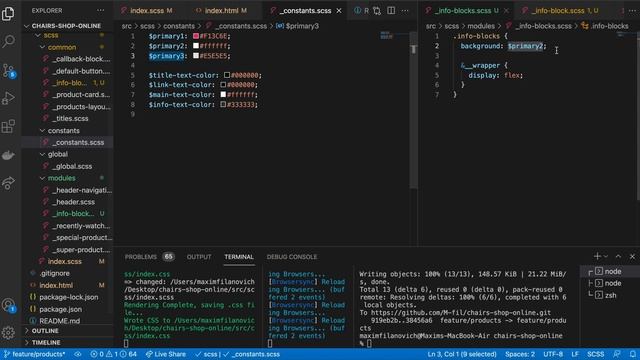The image size is (640, 360).
Task: Close the bottom panel
Action: tap(632, 256)
